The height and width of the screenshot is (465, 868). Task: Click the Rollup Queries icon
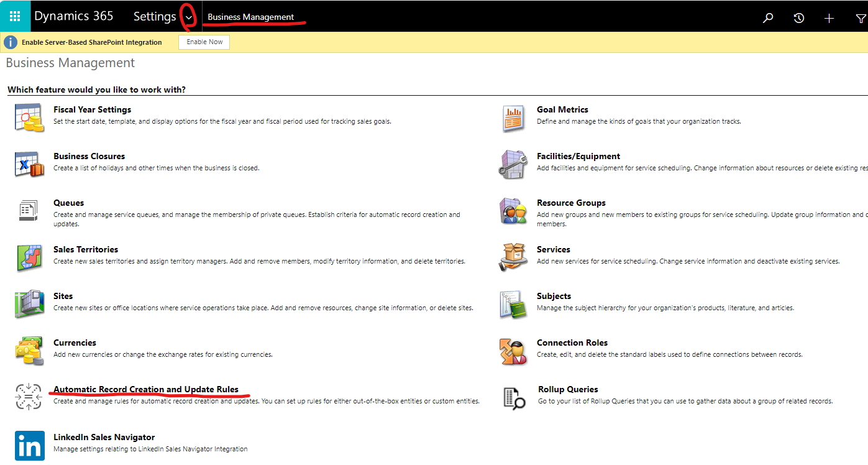514,398
